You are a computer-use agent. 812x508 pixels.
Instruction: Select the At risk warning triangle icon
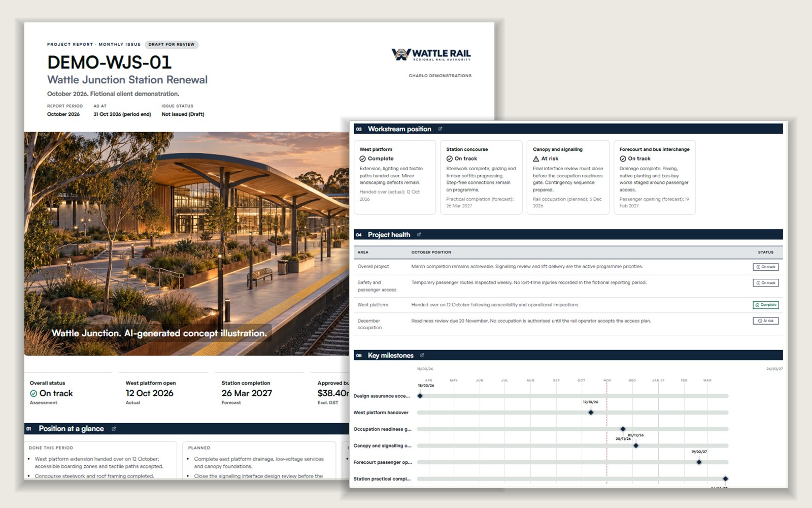[x=536, y=158]
